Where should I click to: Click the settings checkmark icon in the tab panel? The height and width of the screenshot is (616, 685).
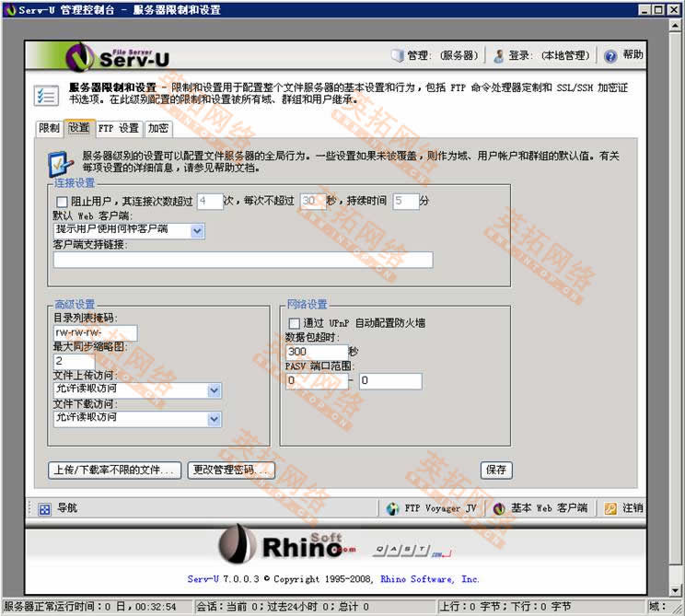point(60,164)
